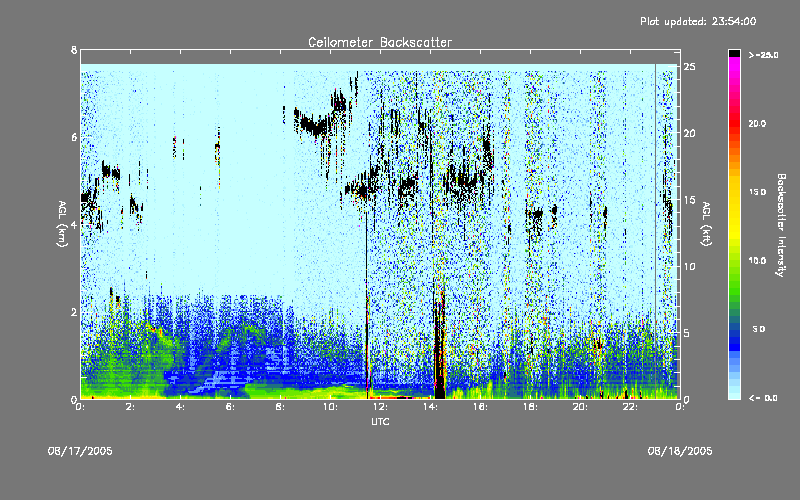This screenshot has height=500, width=800.
Task: Click the "12:" hour tick label
Action: coord(380,407)
